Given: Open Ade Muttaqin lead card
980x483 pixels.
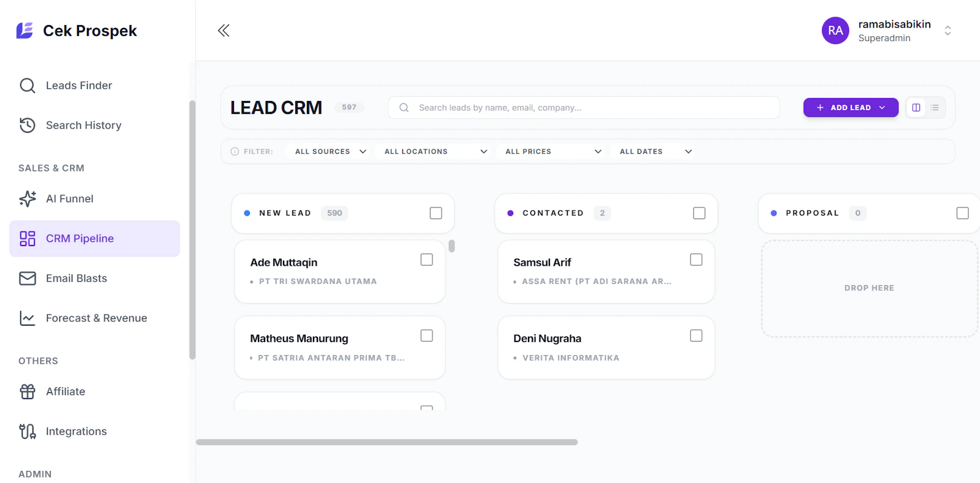Looking at the screenshot, I should 340,271.
